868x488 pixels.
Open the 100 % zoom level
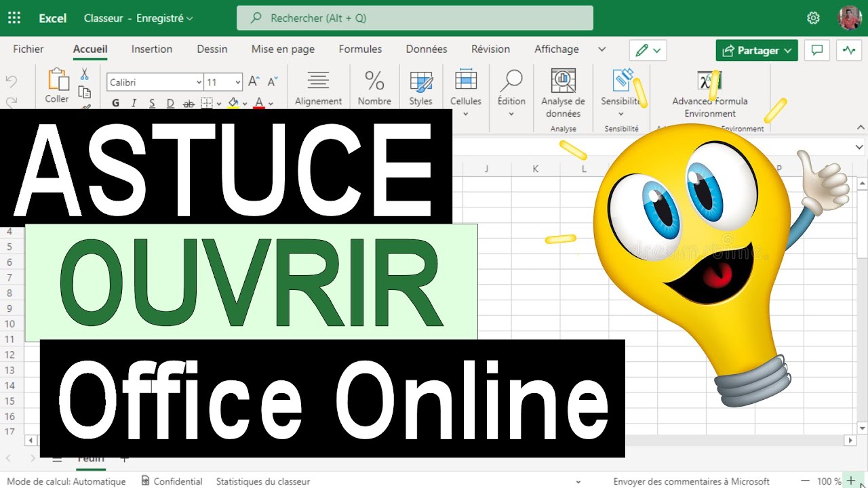coord(829,481)
